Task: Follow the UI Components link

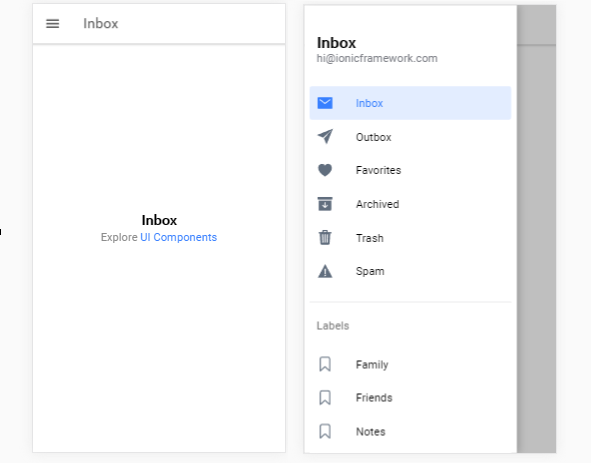Action: point(179,237)
